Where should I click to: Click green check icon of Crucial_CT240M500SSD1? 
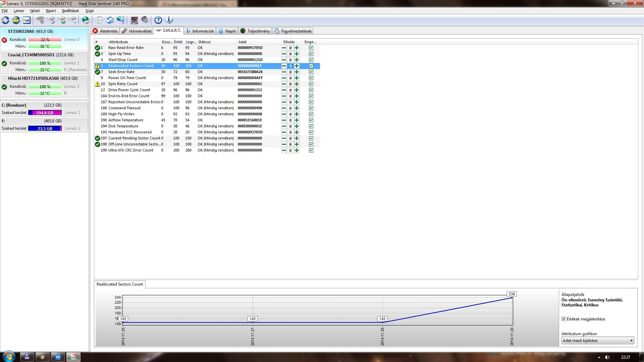pos(4,63)
